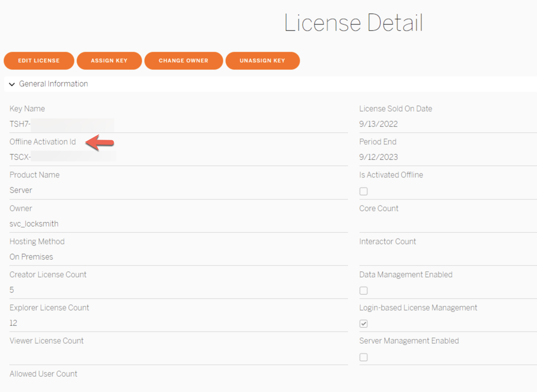Click the Creator License Count value 5
The height and width of the screenshot is (392, 537).
click(12, 290)
